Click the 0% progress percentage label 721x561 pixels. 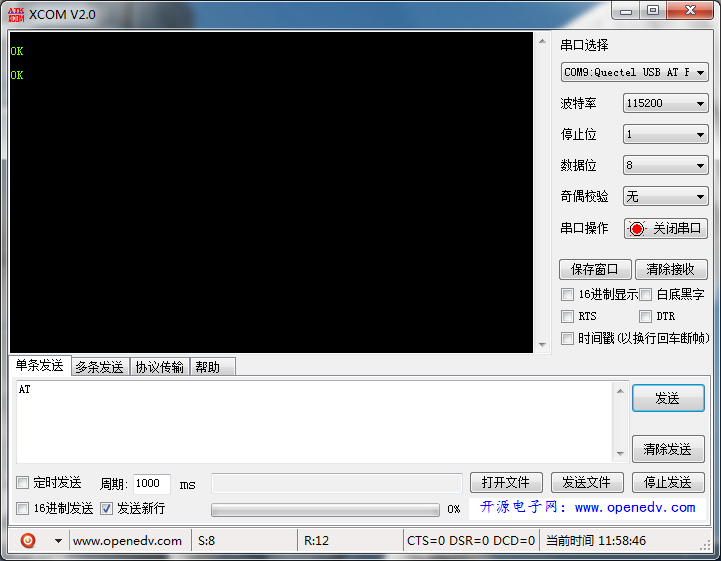click(454, 509)
